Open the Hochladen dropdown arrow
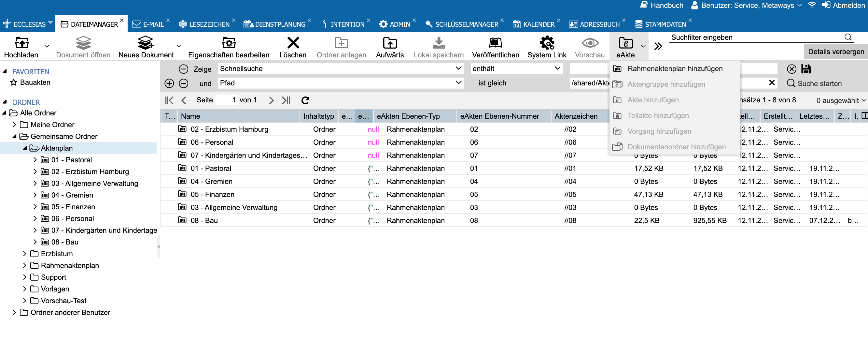This screenshot has width=868, height=356. point(47,46)
